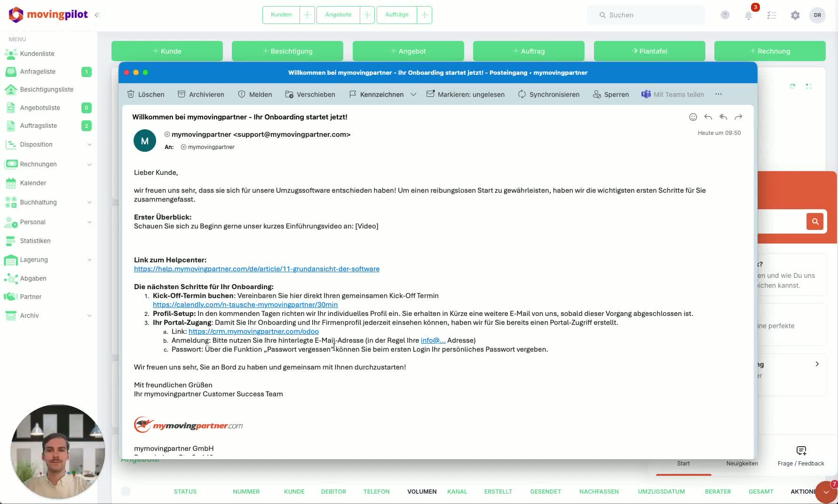Open the Helpcenter article link
838x504 pixels.
pos(257,269)
